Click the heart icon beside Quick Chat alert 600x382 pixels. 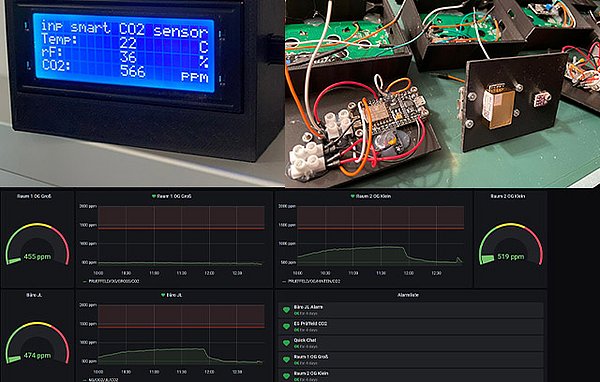coord(286,343)
